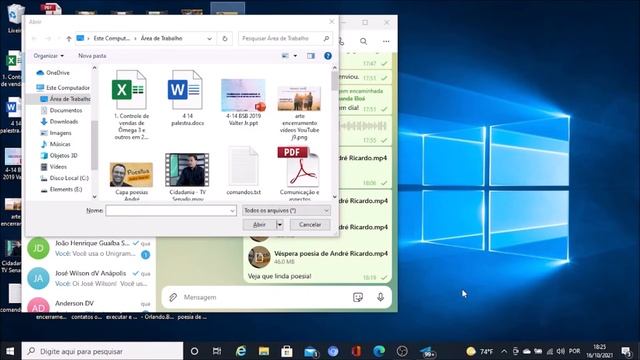Click the taskbar search box
The height and width of the screenshot is (360, 640).
(102, 351)
